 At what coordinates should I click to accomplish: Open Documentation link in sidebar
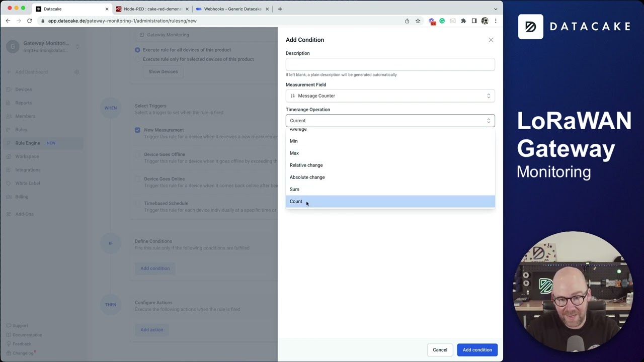[24, 335]
